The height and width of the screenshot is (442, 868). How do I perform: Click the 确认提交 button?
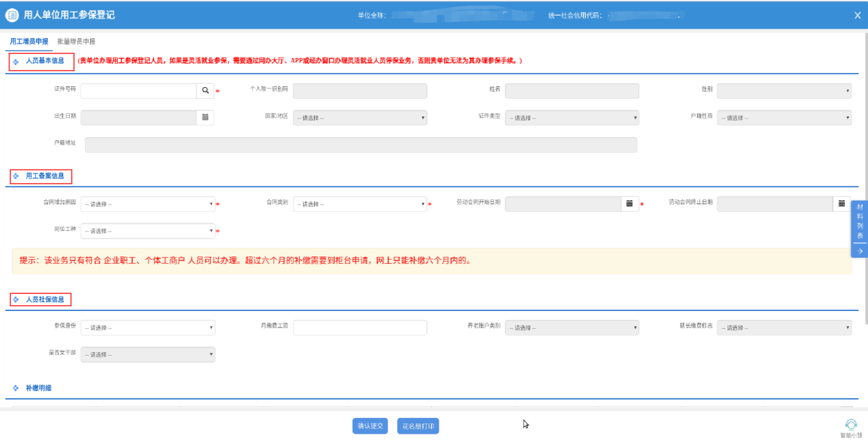(370, 426)
